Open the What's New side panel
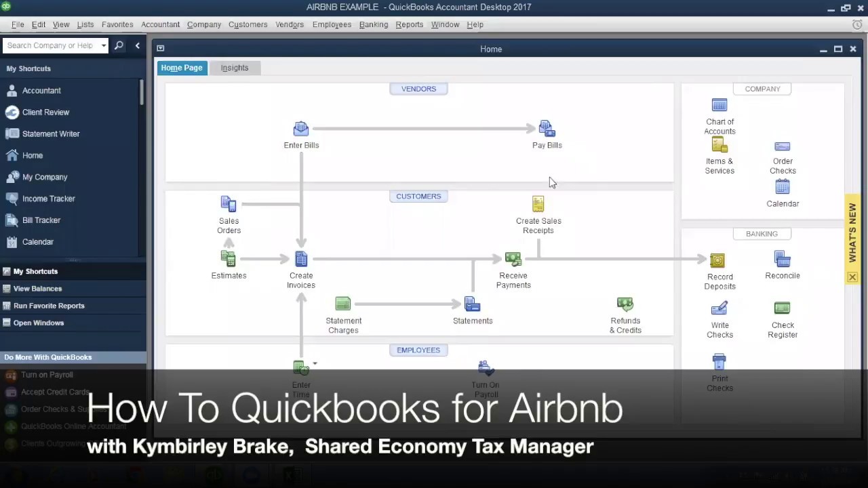The height and width of the screenshot is (488, 868). pyautogui.click(x=852, y=233)
